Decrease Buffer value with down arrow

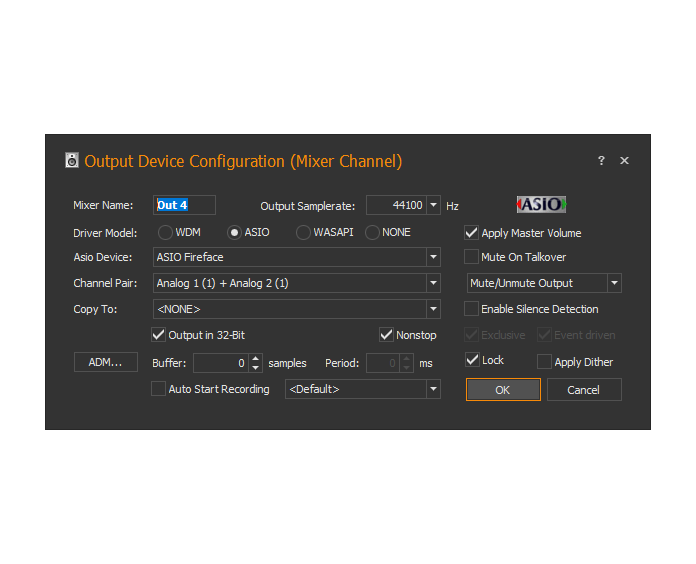pos(256,368)
